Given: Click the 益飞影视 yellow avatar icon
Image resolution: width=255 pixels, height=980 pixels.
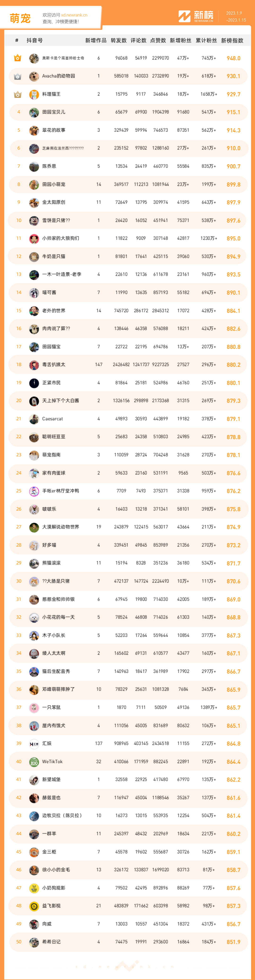Looking at the screenshot, I should 34,906.
